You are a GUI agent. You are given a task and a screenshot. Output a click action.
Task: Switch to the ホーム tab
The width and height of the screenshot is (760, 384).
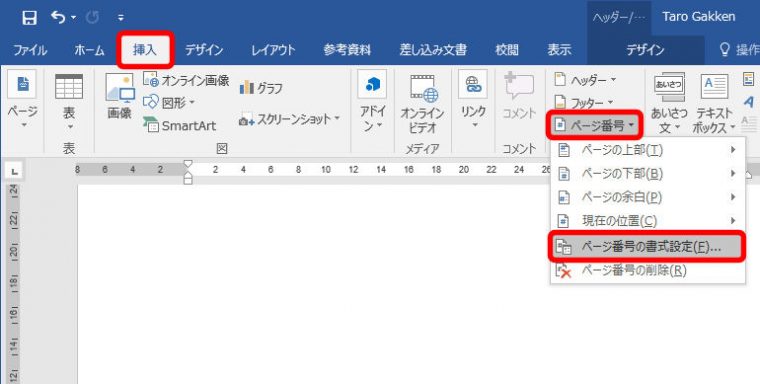[x=89, y=49]
